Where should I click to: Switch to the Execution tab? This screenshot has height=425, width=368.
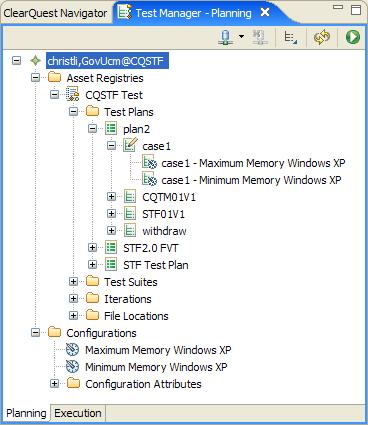tap(78, 413)
